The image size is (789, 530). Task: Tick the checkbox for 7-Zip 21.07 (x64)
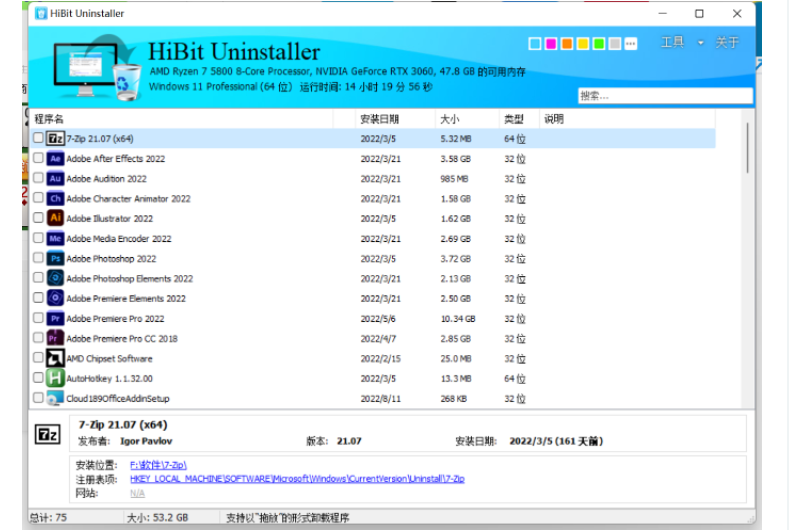[38, 138]
